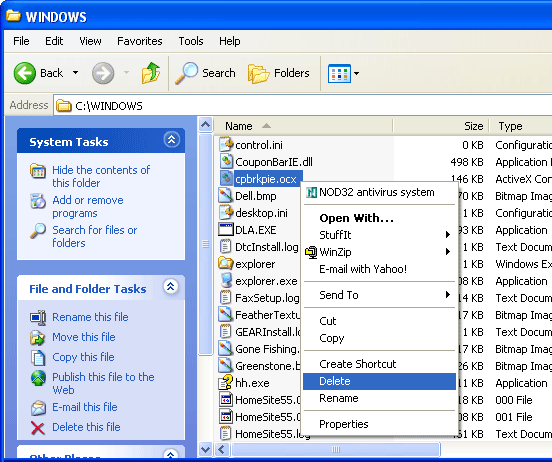Select the Dell.bmp file icon
Viewport: 552px width, 462px height.
coord(226,195)
